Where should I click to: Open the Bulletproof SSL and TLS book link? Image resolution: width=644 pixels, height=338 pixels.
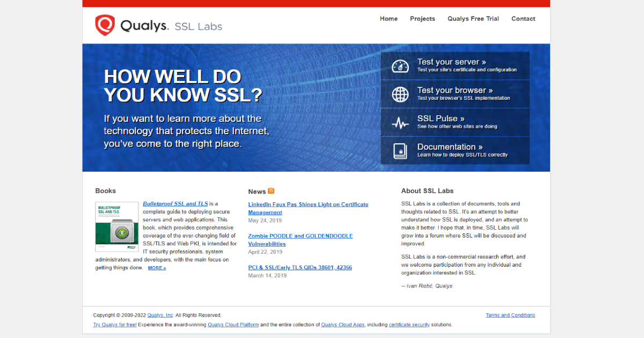pyautogui.click(x=175, y=204)
